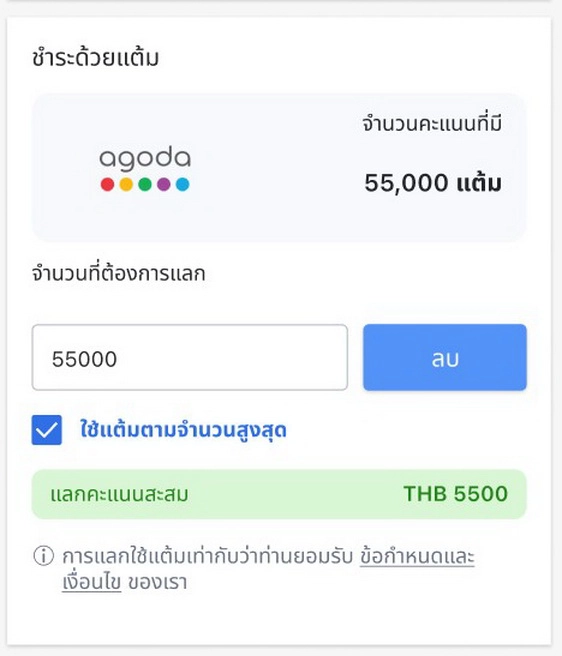Open the เงื่อนไข conditions link
The image size is (562, 656).
pyautogui.click(x=92, y=582)
